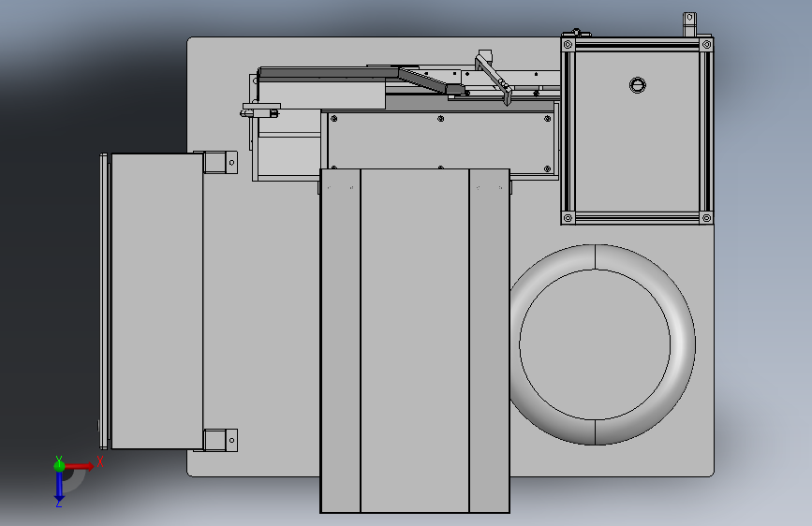
Task: Select the flat disc inside the torus ring
Action: click(595, 344)
